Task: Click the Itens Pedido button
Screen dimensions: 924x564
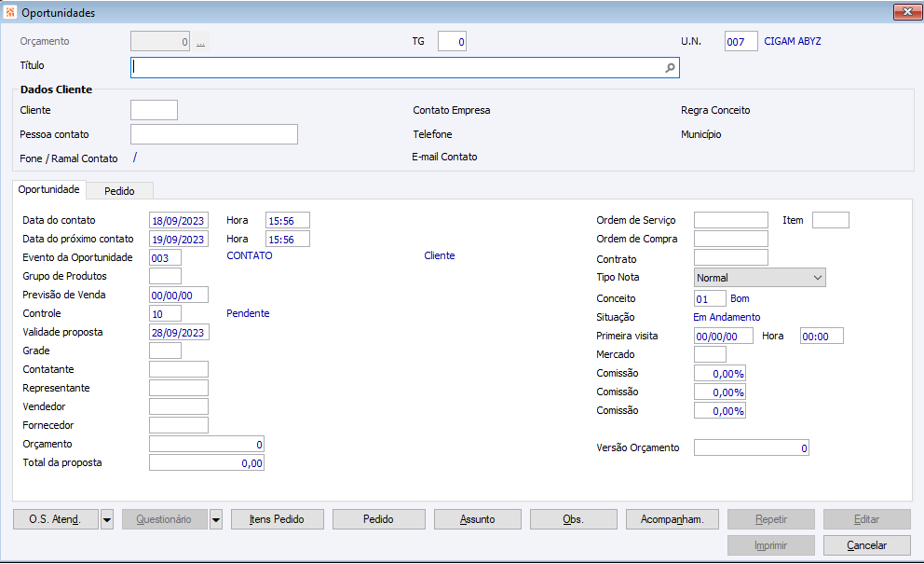Action: tap(278, 520)
